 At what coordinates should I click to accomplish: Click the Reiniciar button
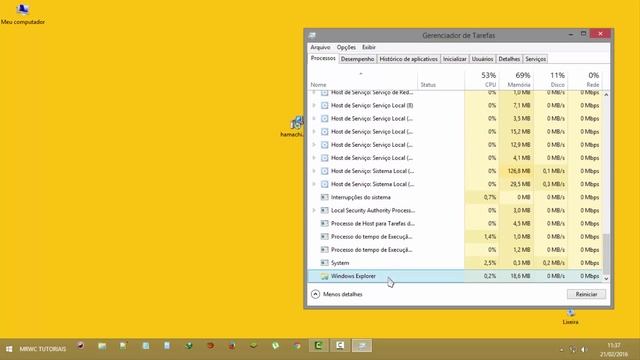pos(586,294)
